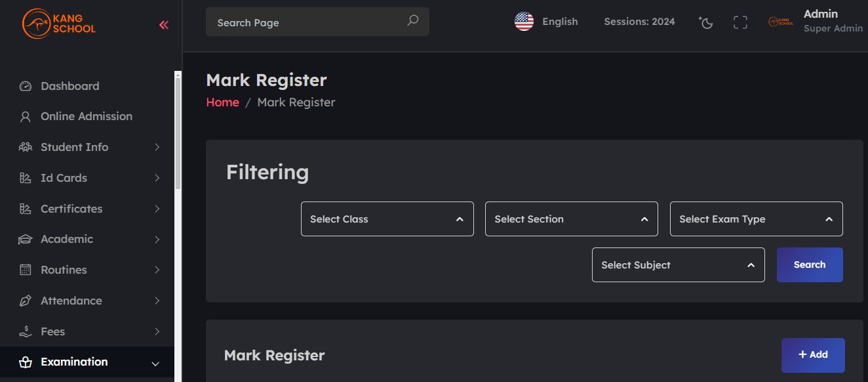Open the Select Subject dropdown
Screen dimensions: 868x382
pos(679,265)
